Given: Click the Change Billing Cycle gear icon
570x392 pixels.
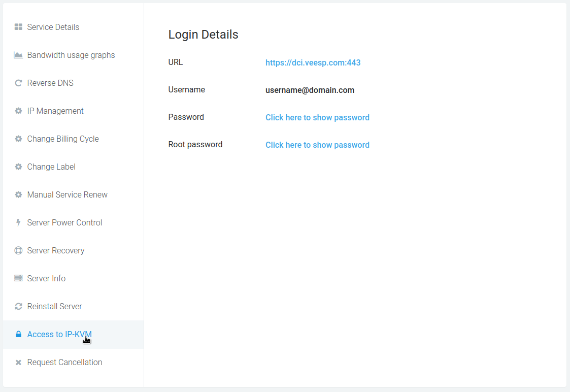Looking at the screenshot, I should coord(18,139).
